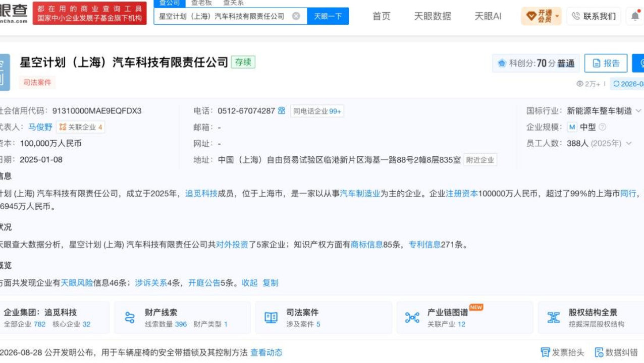
Task: Switch to the 查老板 search tab
Action: 201,3
